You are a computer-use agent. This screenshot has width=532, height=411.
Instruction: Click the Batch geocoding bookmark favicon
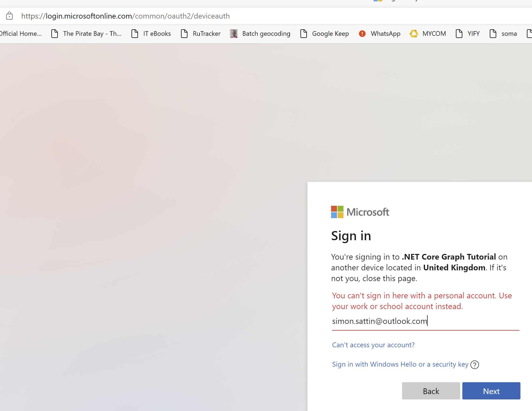pos(233,34)
